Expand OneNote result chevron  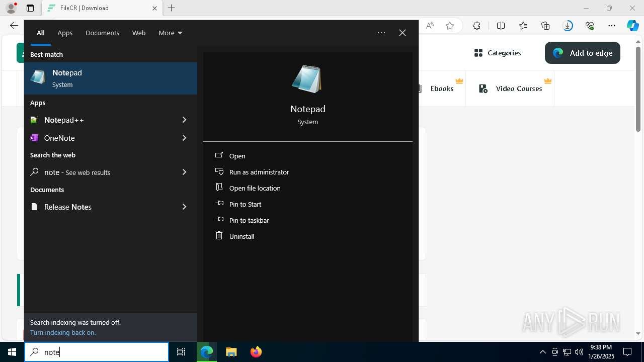184,138
